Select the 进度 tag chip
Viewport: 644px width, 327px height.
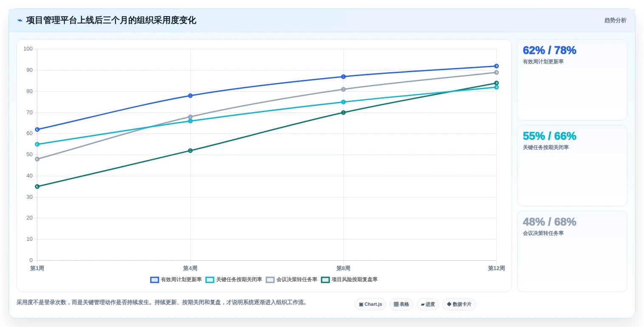point(428,304)
